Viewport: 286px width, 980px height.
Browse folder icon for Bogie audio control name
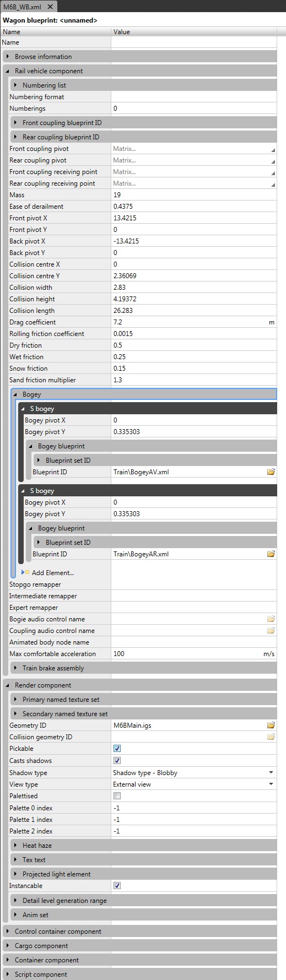(x=271, y=619)
